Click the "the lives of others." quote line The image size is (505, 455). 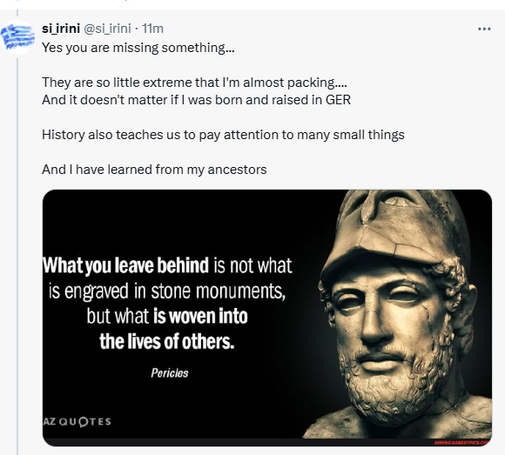167,342
